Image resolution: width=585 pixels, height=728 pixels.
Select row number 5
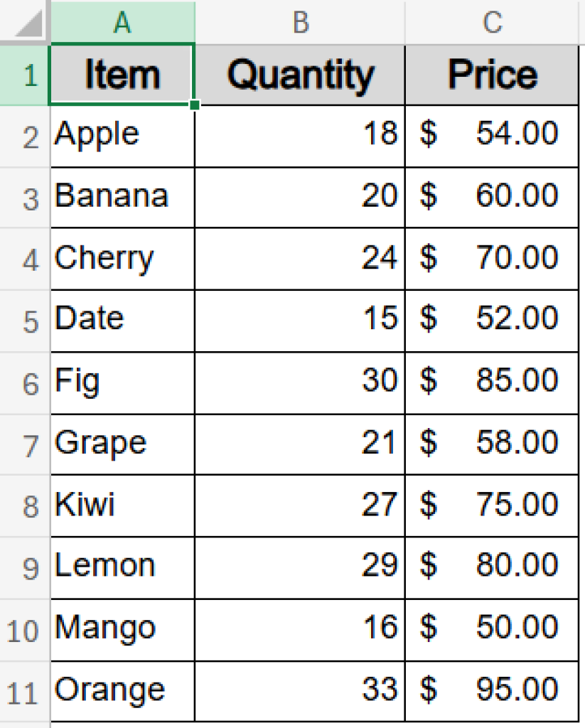coord(25,319)
